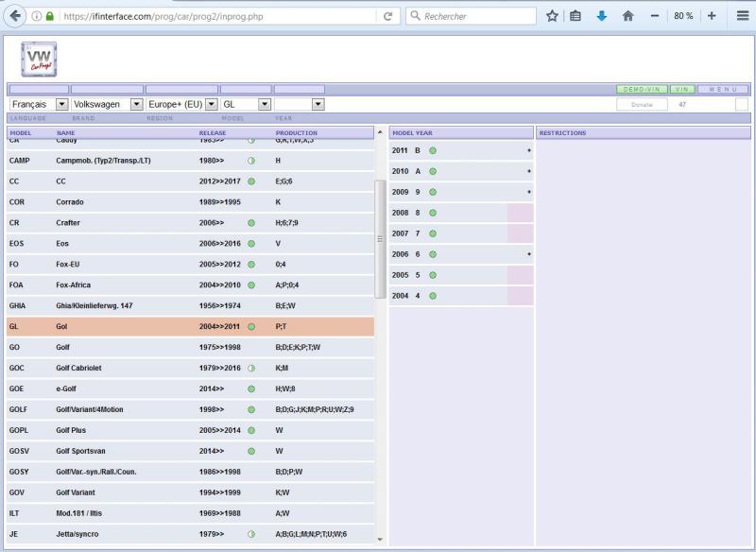Click the half-filled dot in Campmob. row

(251, 161)
